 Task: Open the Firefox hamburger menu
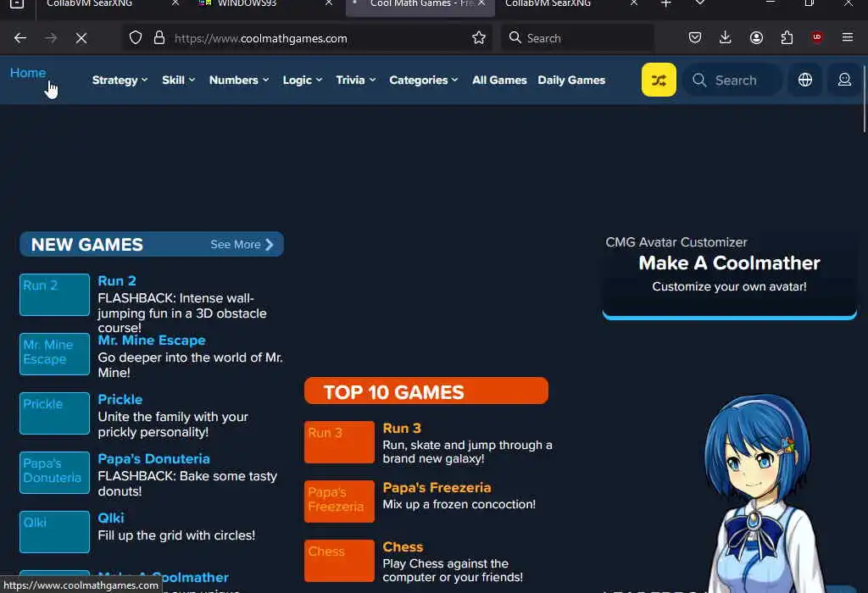click(x=848, y=37)
